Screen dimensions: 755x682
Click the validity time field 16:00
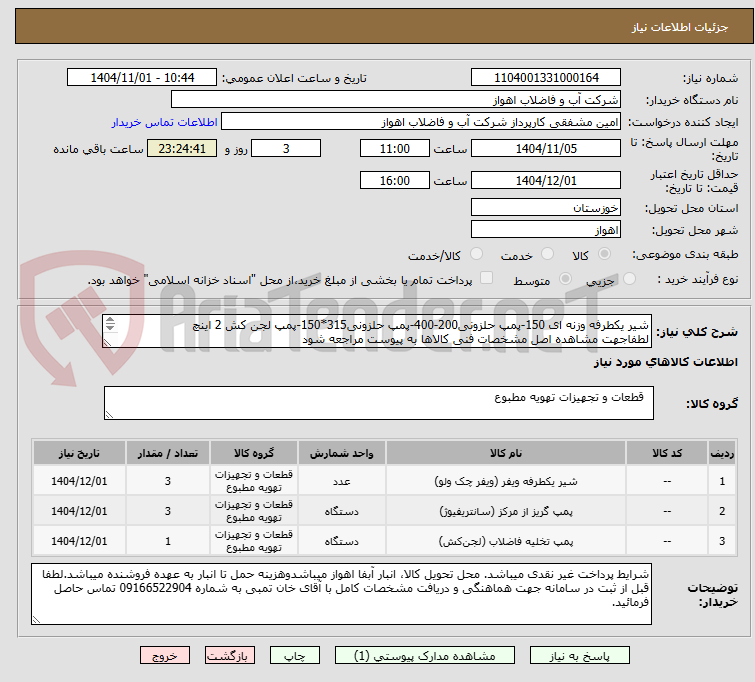(x=394, y=181)
